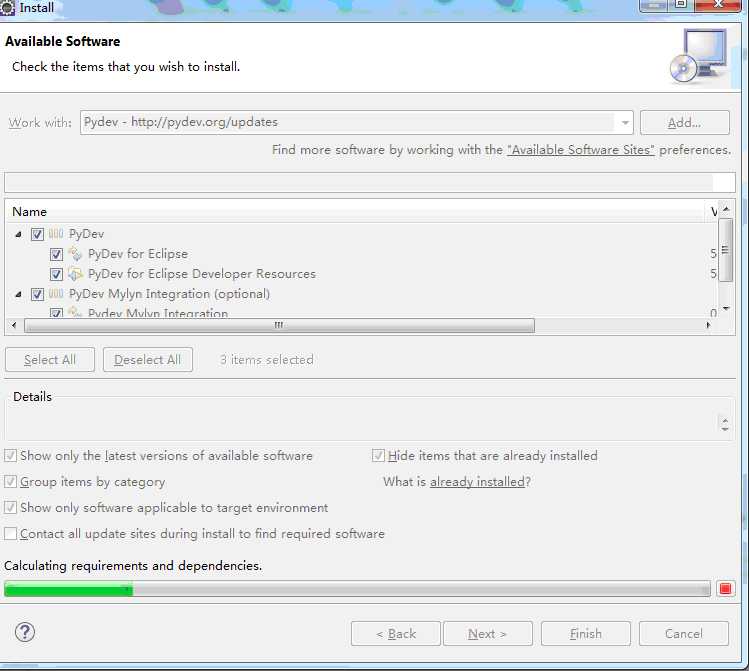
Task: Click the PyDev for Eclipse Developer Resources icon
Action: pos(75,274)
